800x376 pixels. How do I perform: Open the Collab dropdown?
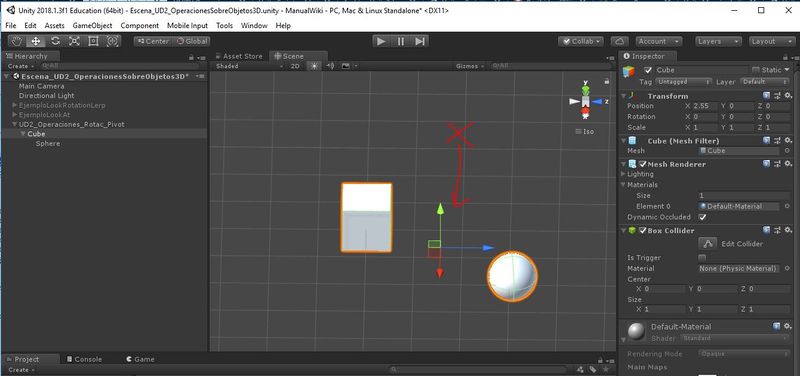[x=581, y=41]
